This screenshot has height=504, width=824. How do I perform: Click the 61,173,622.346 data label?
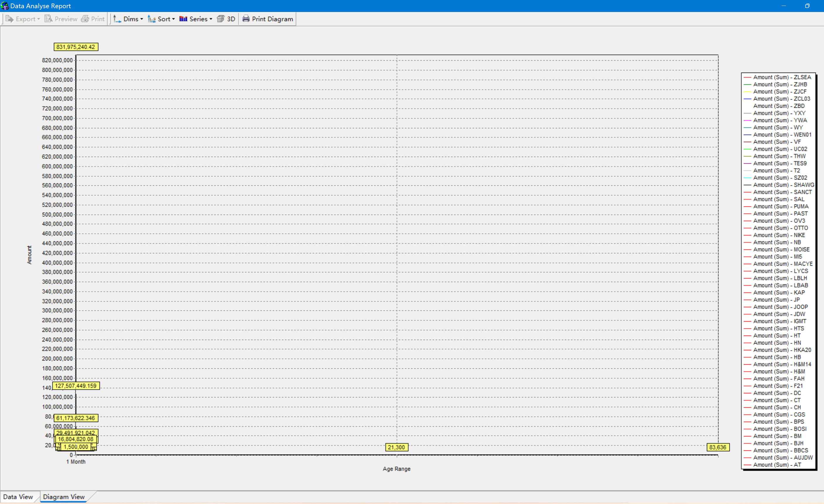click(x=76, y=418)
